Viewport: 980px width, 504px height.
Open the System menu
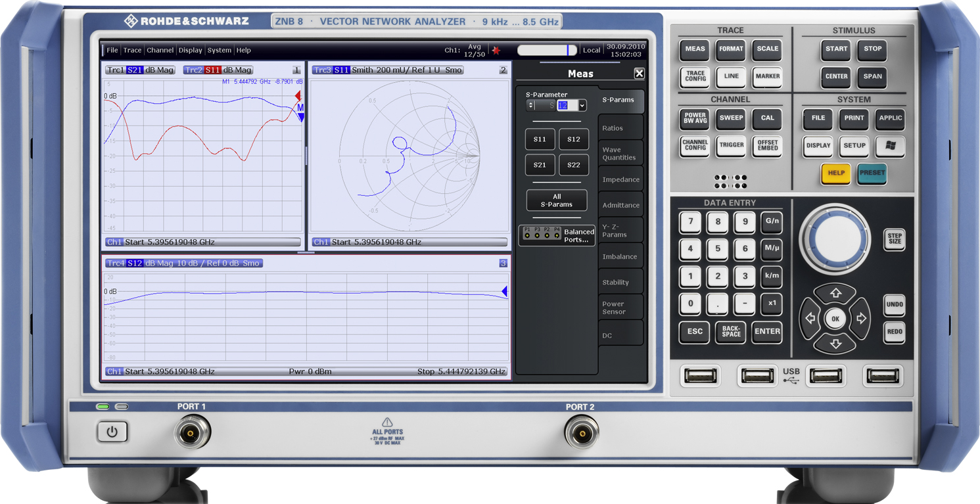(x=220, y=50)
